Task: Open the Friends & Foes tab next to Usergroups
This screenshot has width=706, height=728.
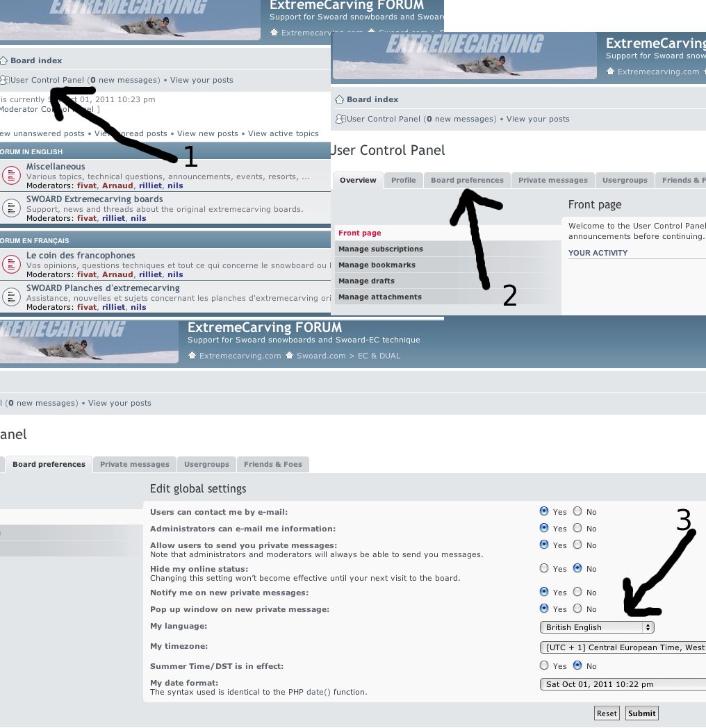Action: click(272, 465)
